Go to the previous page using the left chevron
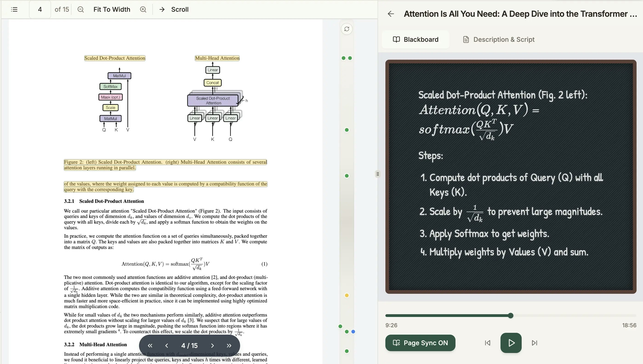 (x=167, y=345)
